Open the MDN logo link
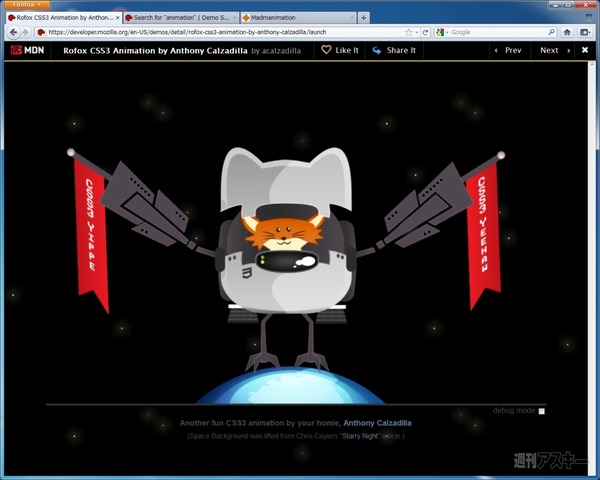The height and width of the screenshot is (480, 600). [27, 50]
